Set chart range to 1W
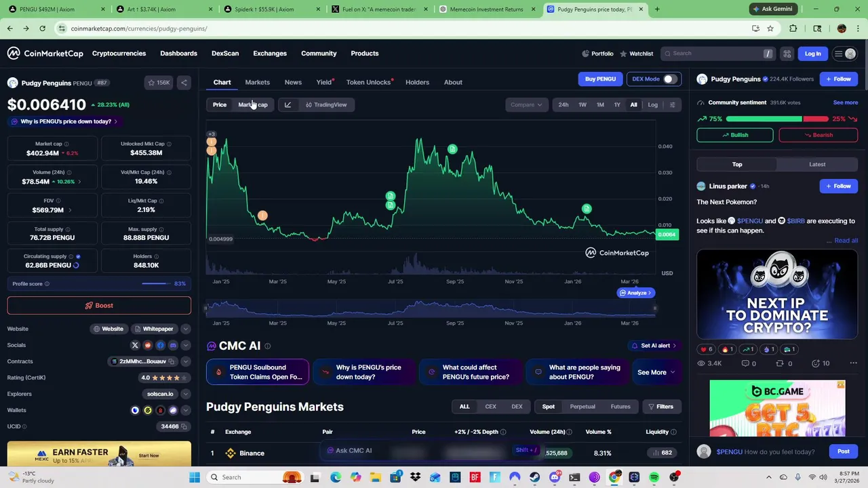The width and height of the screenshot is (868, 488). (583, 104)
